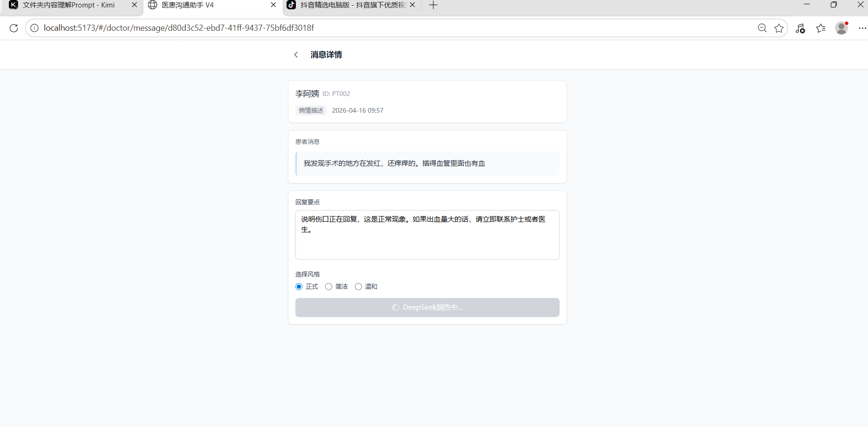Open a new browser tab
This screenshot has height=427, width=868.
click(433, 5)
